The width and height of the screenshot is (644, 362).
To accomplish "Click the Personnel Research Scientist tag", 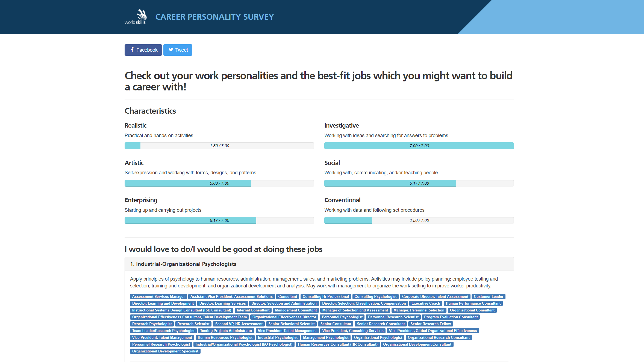I will 393,317.
